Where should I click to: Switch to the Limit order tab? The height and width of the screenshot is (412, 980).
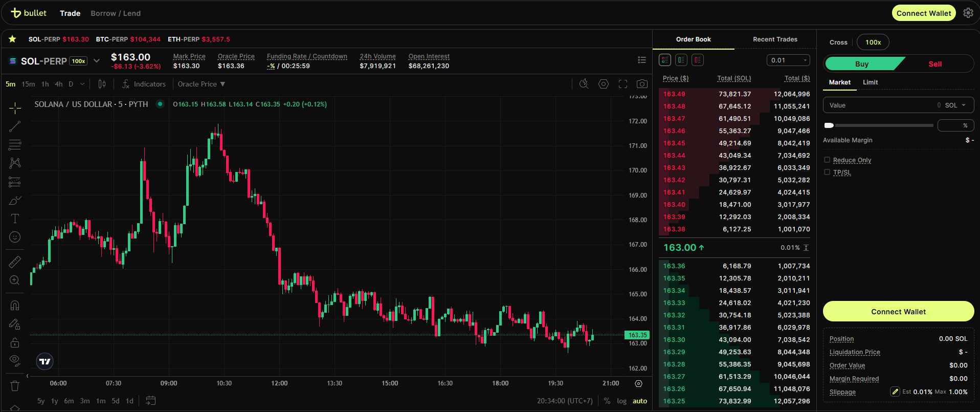[870, 82]
